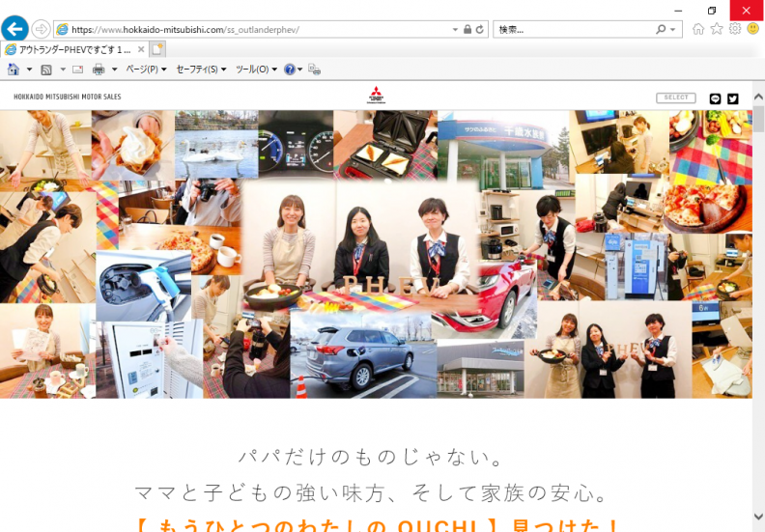
Task: Click the dashboard gauges photo
Action: pos(296,144)
